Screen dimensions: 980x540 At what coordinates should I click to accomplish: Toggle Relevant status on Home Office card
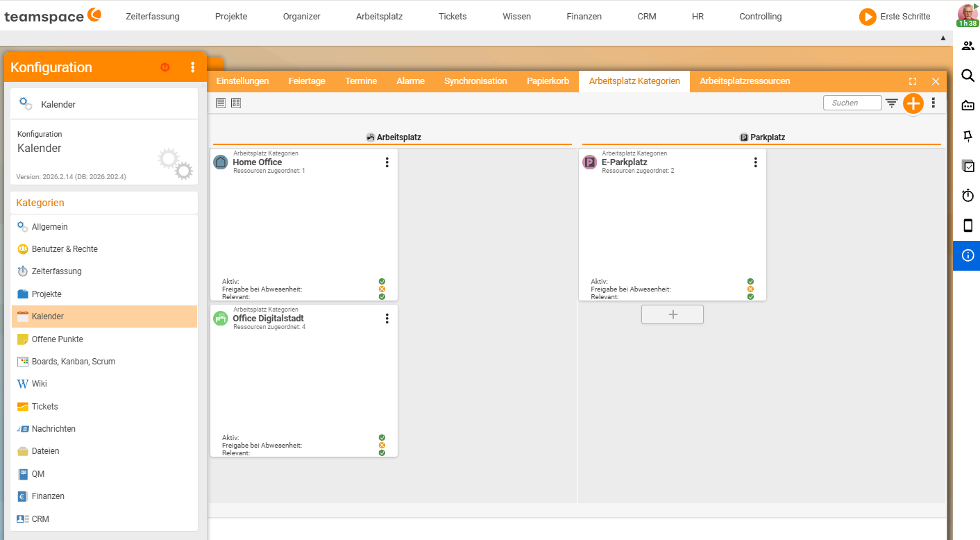(x=382, y=296)
